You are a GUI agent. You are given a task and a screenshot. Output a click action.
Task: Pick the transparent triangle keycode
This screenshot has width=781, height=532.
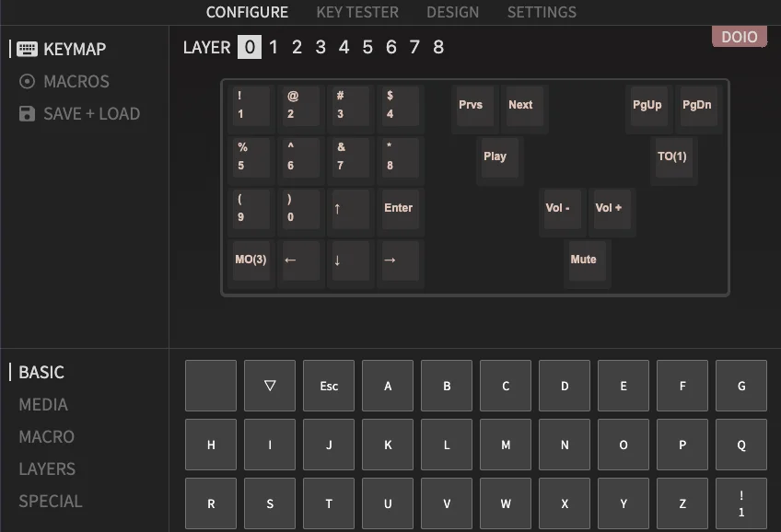click(x=270, y=386)
